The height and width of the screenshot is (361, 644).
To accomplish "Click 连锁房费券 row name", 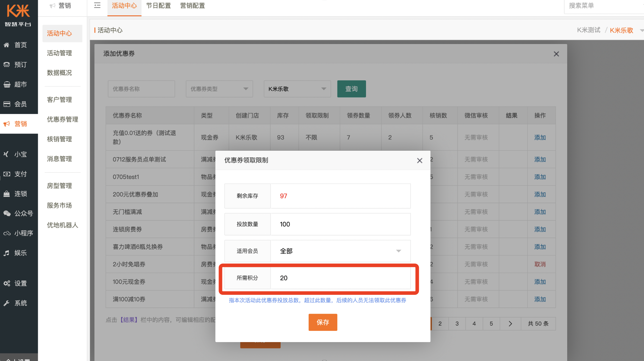I will pyautogui.click(x=127, y=230).
